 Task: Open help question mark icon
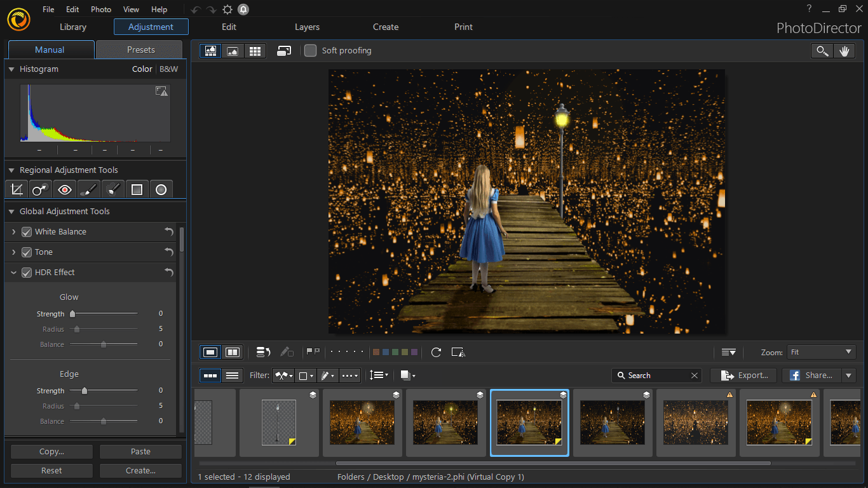[809, 9]
